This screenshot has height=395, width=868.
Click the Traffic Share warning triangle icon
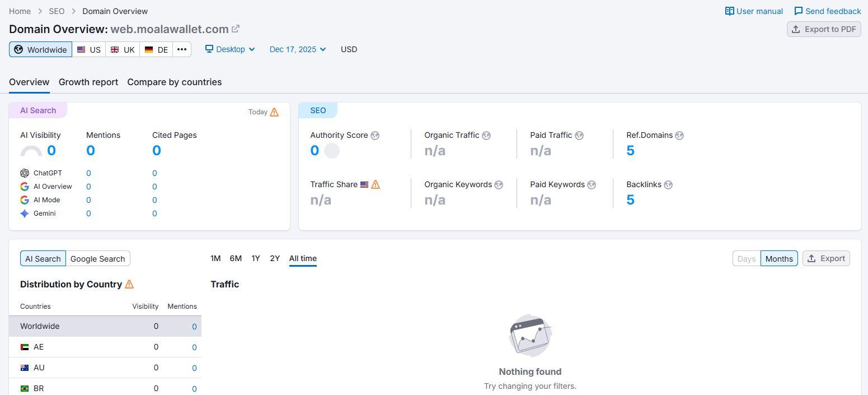pyautogui.click(x=376, y=184)
